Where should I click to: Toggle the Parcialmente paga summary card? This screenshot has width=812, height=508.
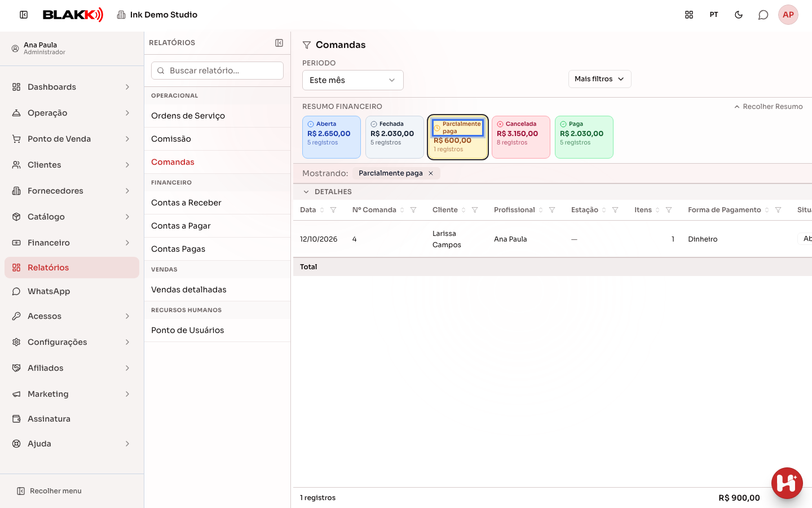[458, 137]
